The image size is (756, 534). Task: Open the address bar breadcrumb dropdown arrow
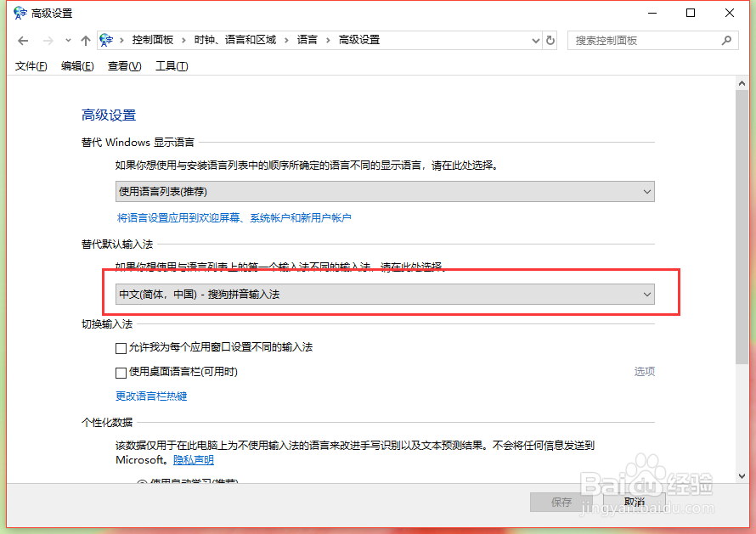click(x=534, y=40)
